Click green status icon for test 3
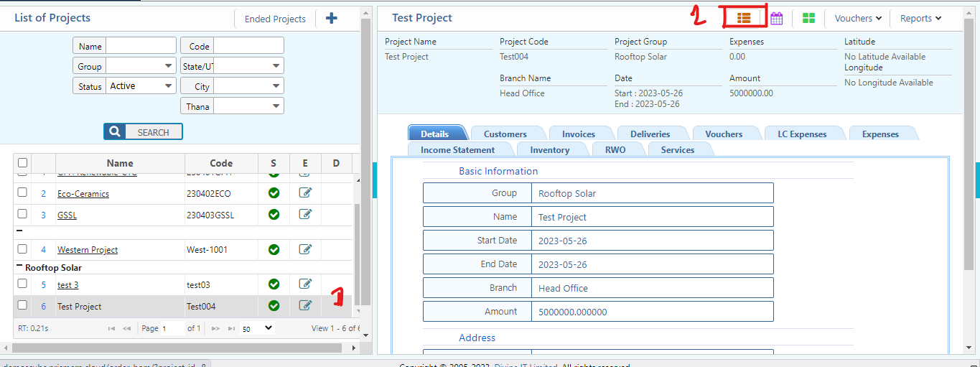The height and width of the screenshot is (367, 980). (x=274, y=284)
